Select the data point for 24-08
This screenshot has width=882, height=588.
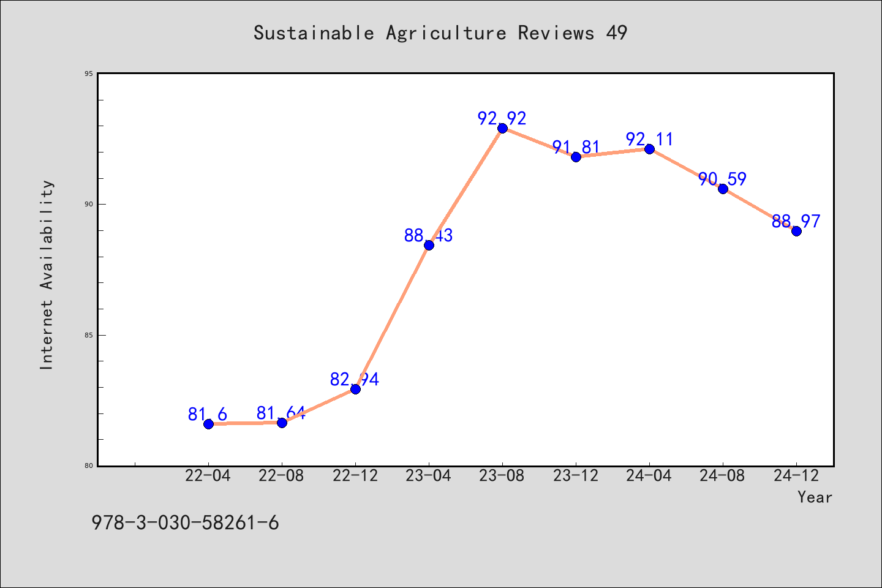[723, 189]
